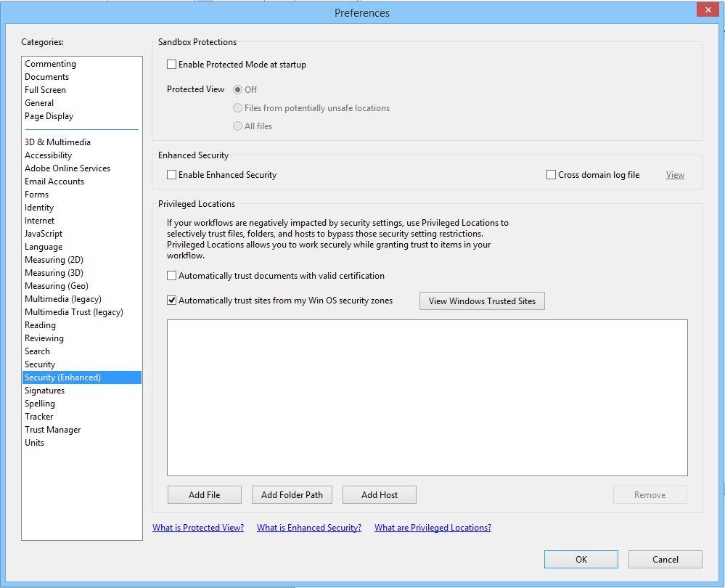725x588 pixels.
Task: Select Multimedia (legacy) category
Action: pyautogui.click(x=82, y=299)
